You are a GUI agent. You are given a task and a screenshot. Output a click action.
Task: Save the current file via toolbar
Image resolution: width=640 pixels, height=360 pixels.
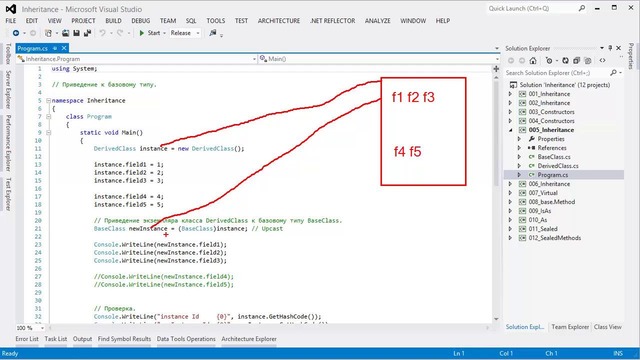point(76,33)
